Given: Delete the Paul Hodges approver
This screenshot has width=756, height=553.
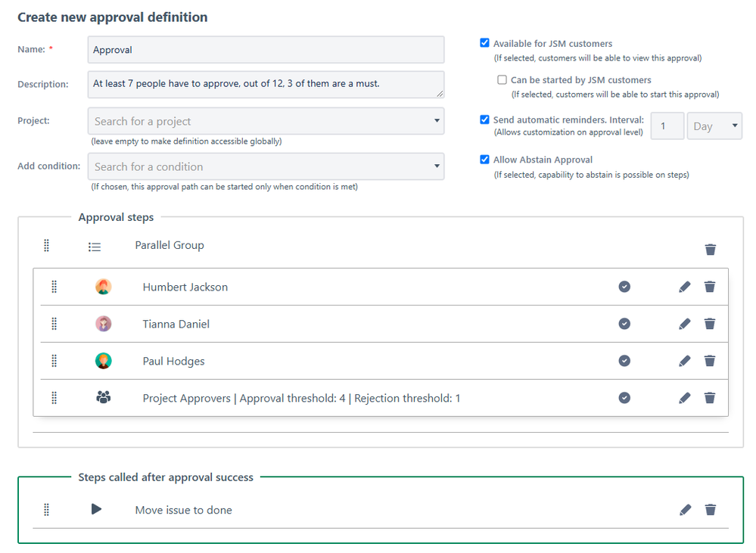Looking at the screenshot, I should click(x=710, y=361).
